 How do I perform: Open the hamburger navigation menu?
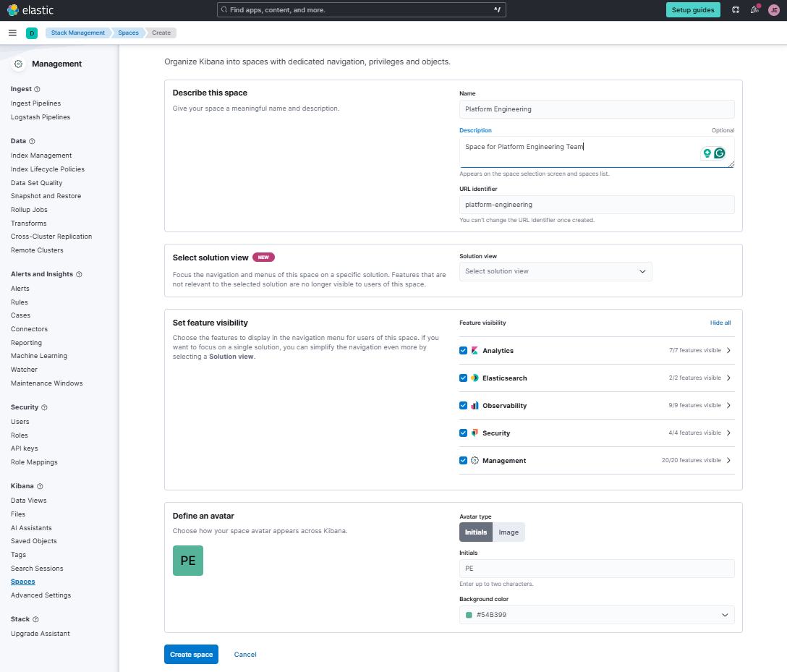pyautogui.click(x=12, y=33)
